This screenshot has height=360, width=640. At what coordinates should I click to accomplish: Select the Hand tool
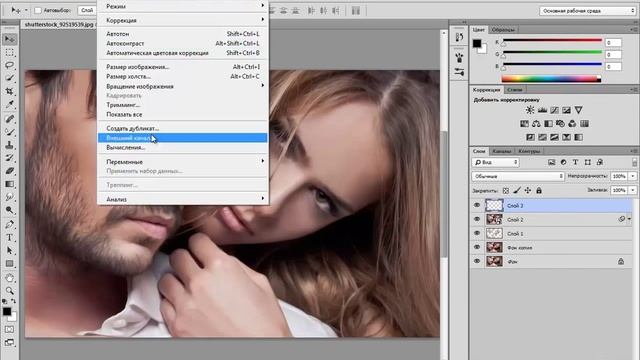tap(9, 278)
